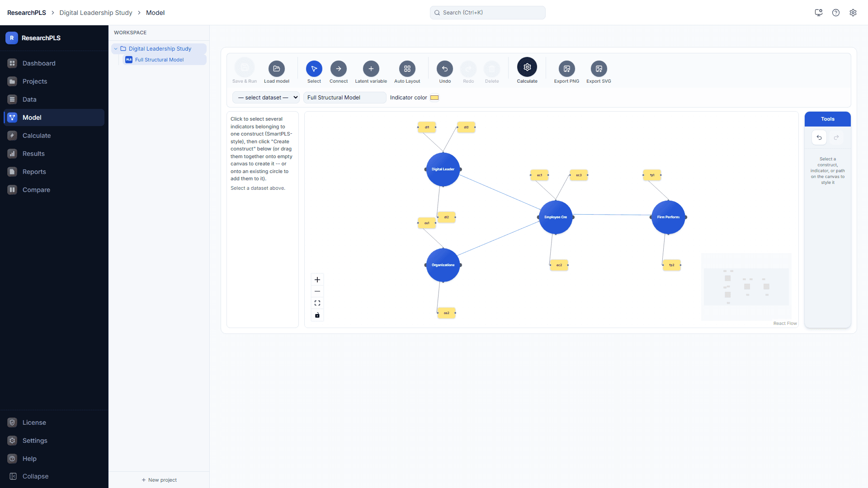Select the Organizationa construct node
The width and height of the screenshot is (868, 488).
point(443,265)
